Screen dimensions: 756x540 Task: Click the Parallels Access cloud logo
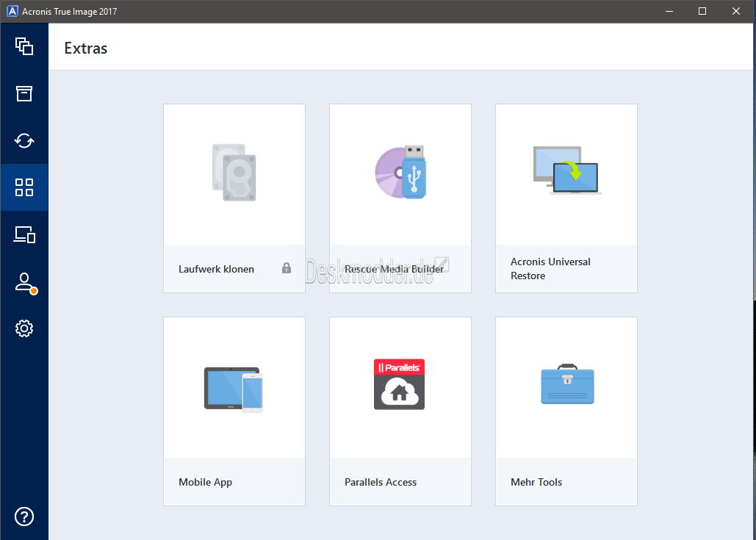(399, 384)
